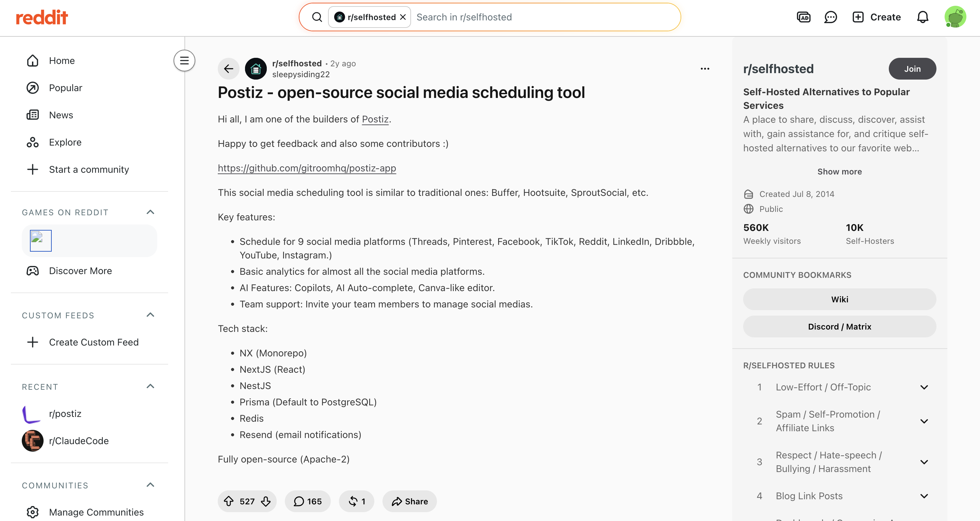The width and height of the screenshot is (980, 521).
Task: Go to Home in sidebar
Action: click(89, 61)
